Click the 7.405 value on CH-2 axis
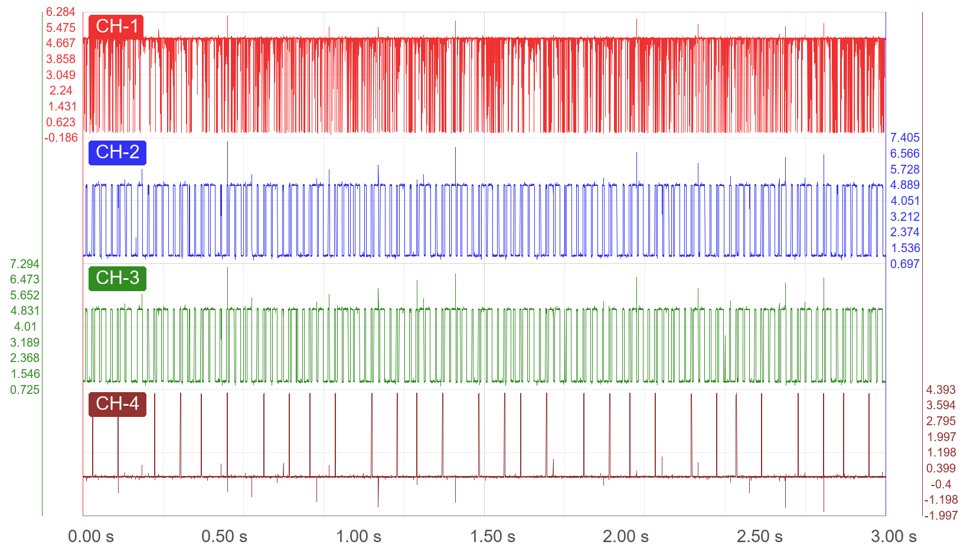The height and width of the screenshot is (551, 980). [x=905, y=138]
